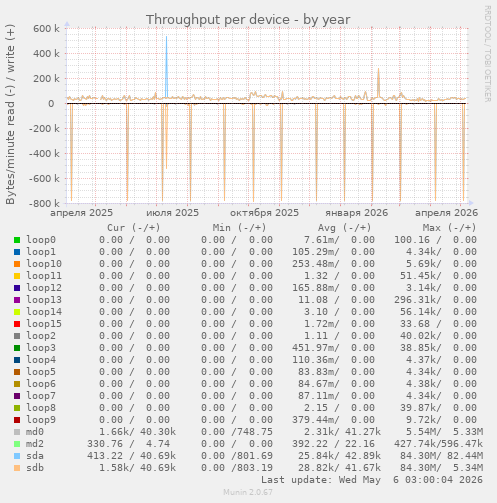Click the 'Avg (-/+)' column header

pyautogui.click(x=345, y=228)
